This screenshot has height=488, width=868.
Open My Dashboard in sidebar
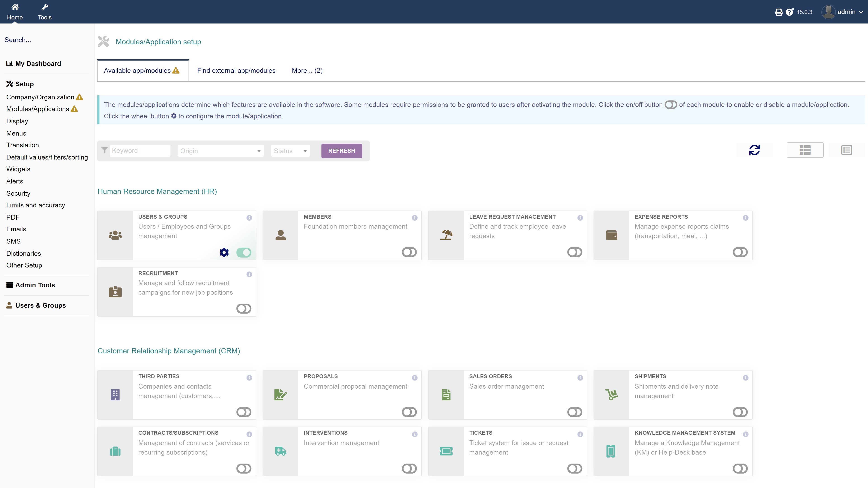(x=34, y=64)
